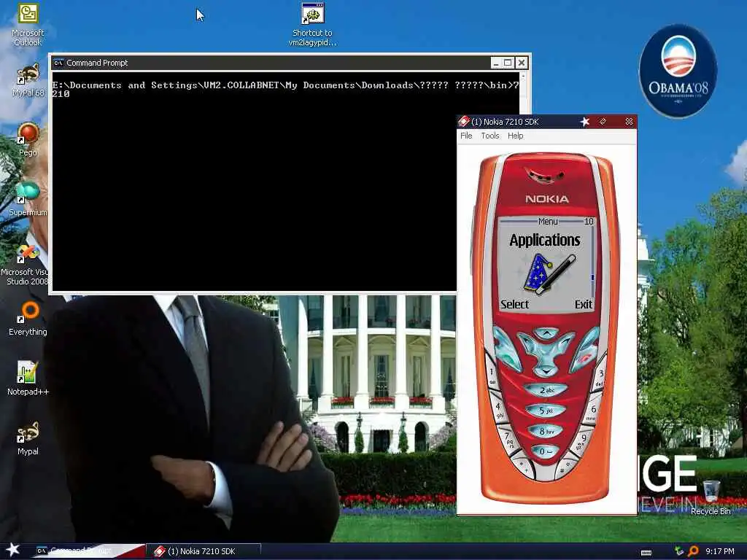Maximize the Command Prompt window
This screenshot has width=747, height=560.
coord(508,63)
